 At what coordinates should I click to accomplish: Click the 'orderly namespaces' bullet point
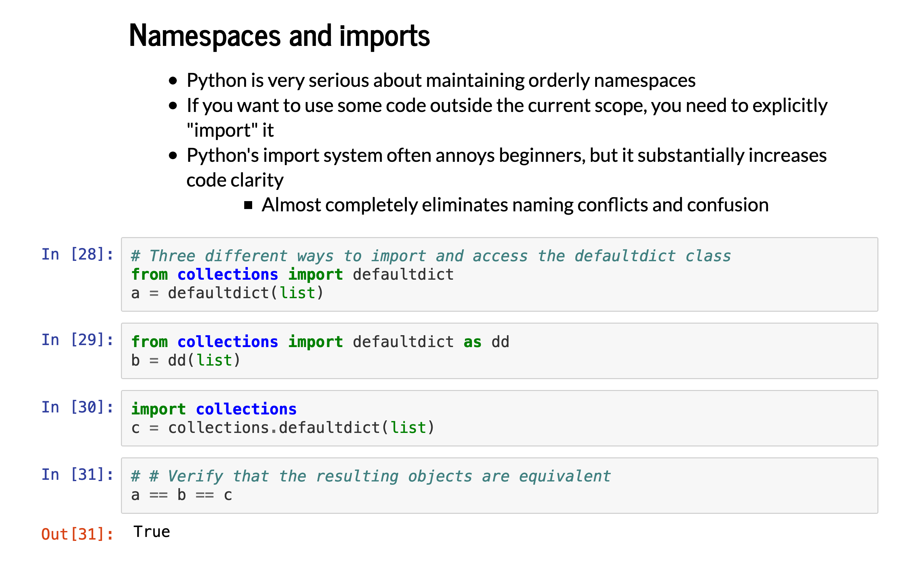click(441, 80)
